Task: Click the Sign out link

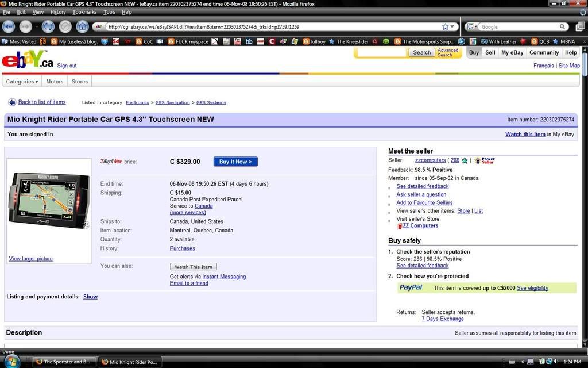Action: pos(67,66)
